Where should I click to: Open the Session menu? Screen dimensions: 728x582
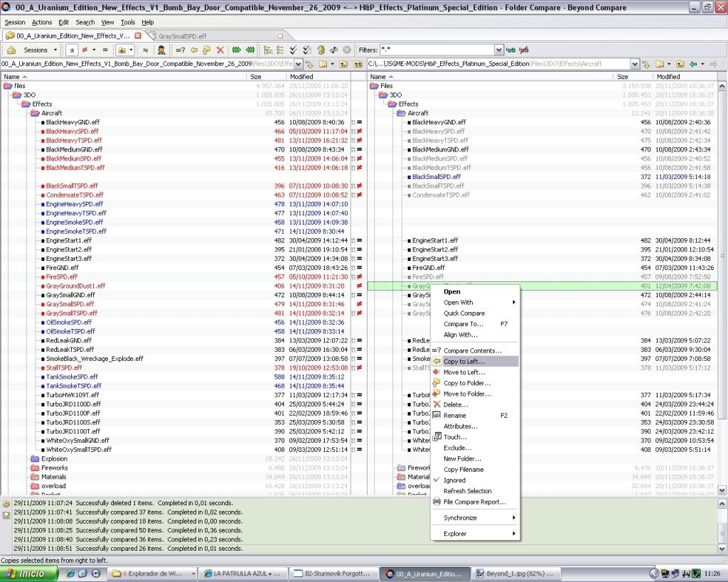pyautogui.click(x=15, y=22)
